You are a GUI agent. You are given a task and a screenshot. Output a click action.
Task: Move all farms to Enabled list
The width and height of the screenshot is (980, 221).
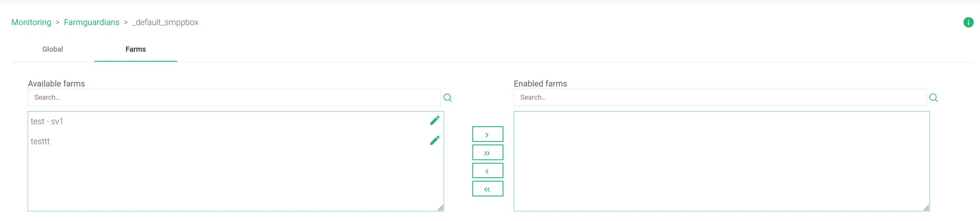[x=487, y=153]
